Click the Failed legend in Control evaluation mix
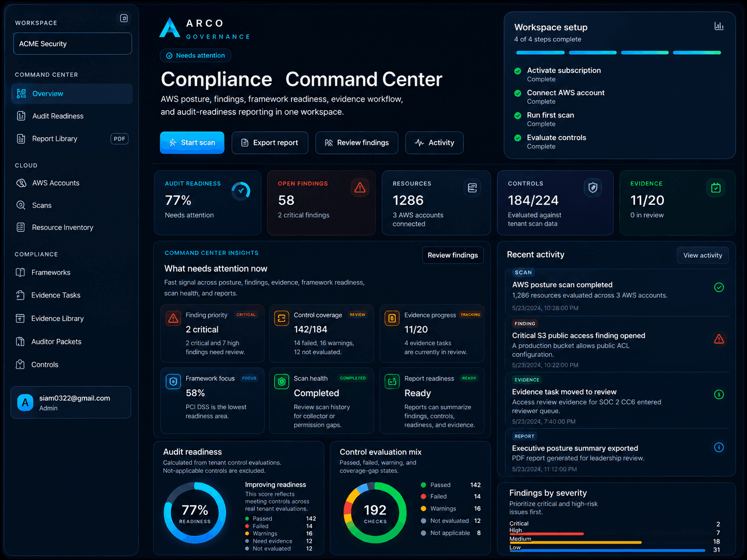This screenshot has height=560, width=747. (450, 497)
